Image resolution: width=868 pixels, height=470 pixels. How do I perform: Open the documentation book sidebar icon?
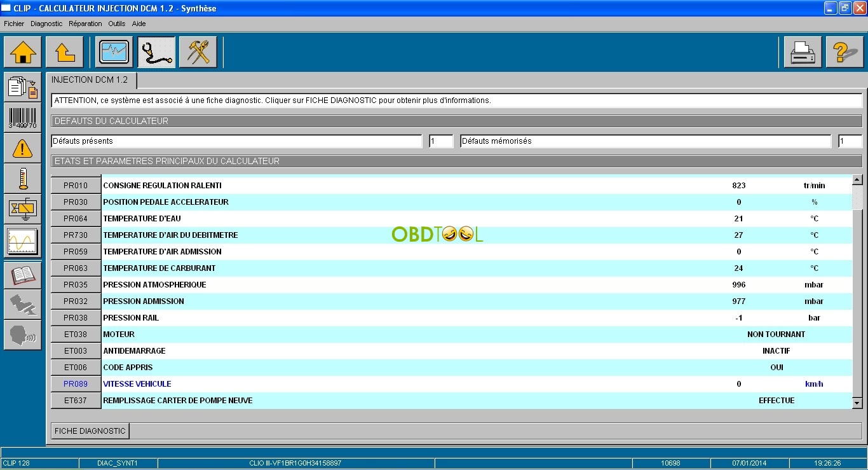22,275
